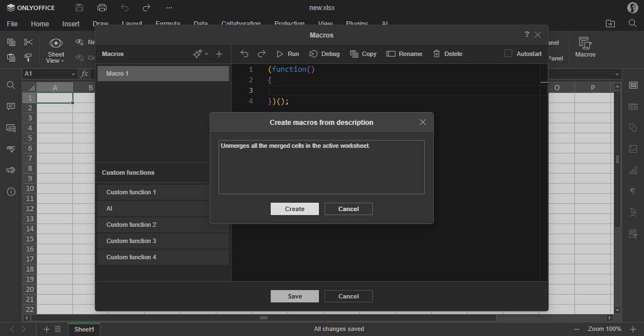Click Create in the description dialog
Screen dimensions: 644x336
[x=294, y=209]
